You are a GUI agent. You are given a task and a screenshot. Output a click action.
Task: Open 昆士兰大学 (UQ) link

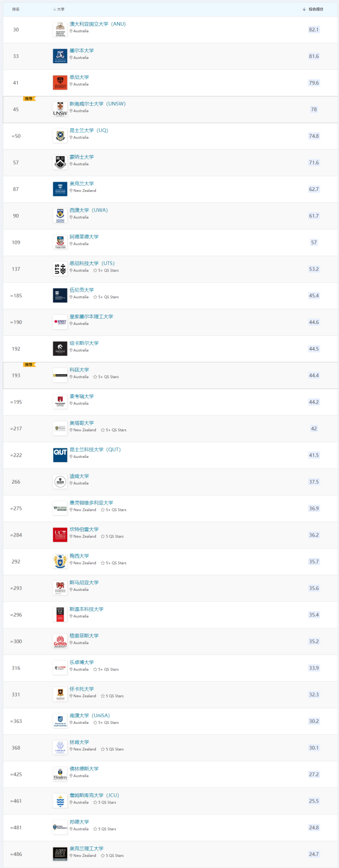[x=89, y=130]
